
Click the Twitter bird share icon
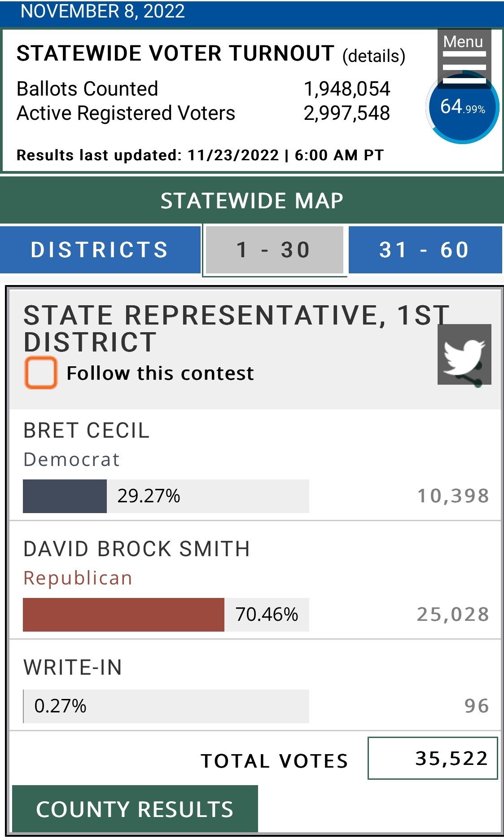(x=464, y=355)
